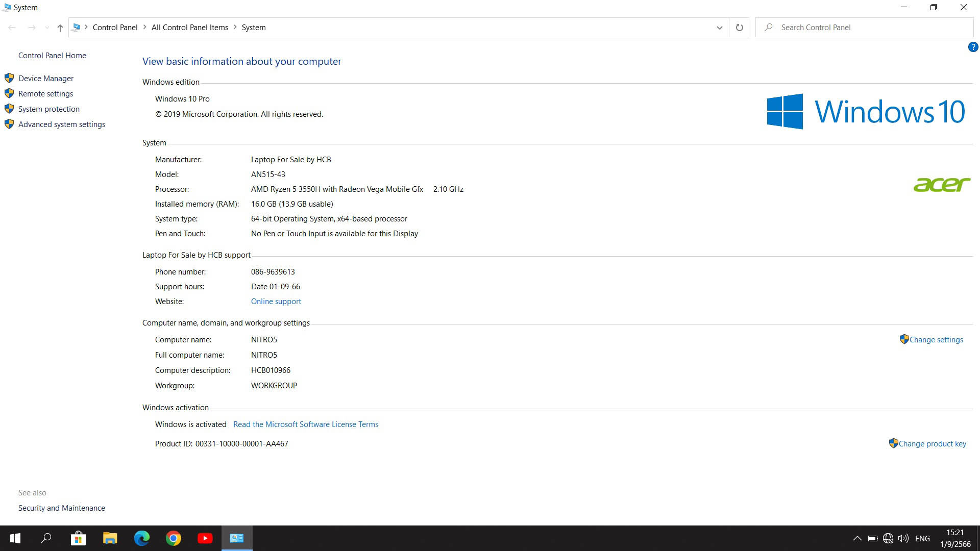Click the Back navigation arrow

12,28
